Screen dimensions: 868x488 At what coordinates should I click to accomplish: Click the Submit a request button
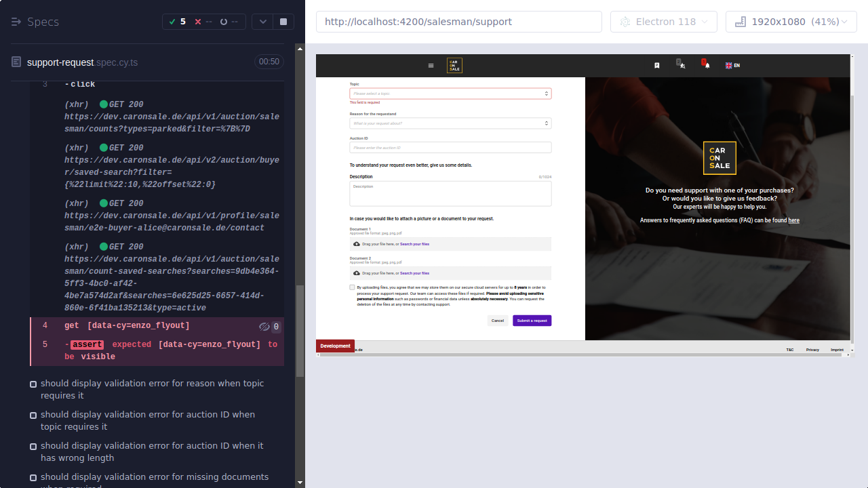pos(532,320)
